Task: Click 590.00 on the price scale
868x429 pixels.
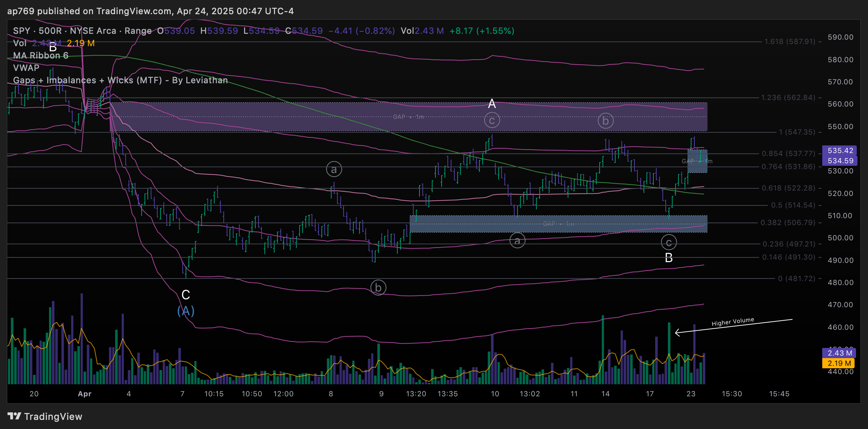Action: (840, 37)
